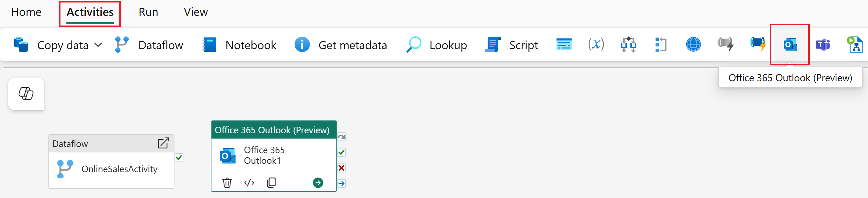Click the Dataflow on-success green checkmark
Viewport: 868px width, 198px height.
point(179,158)
